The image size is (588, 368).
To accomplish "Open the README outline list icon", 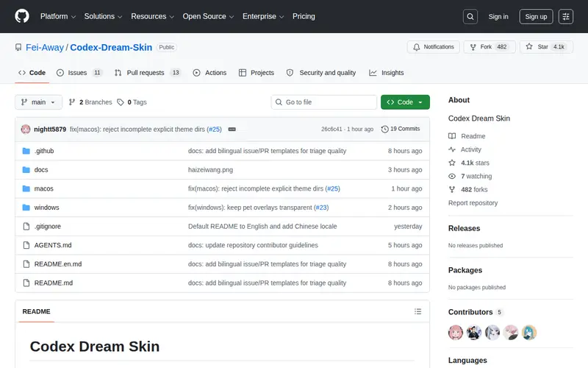I will click(x=417, y=311).
